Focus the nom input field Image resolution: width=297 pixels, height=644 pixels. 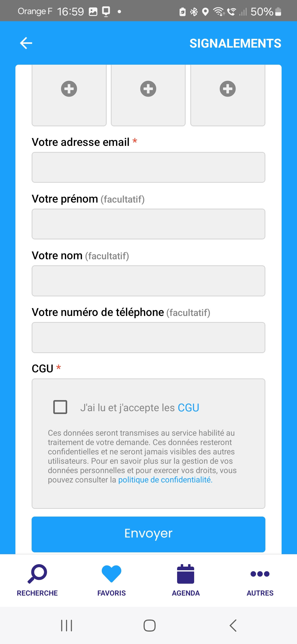tap(148, 281)
